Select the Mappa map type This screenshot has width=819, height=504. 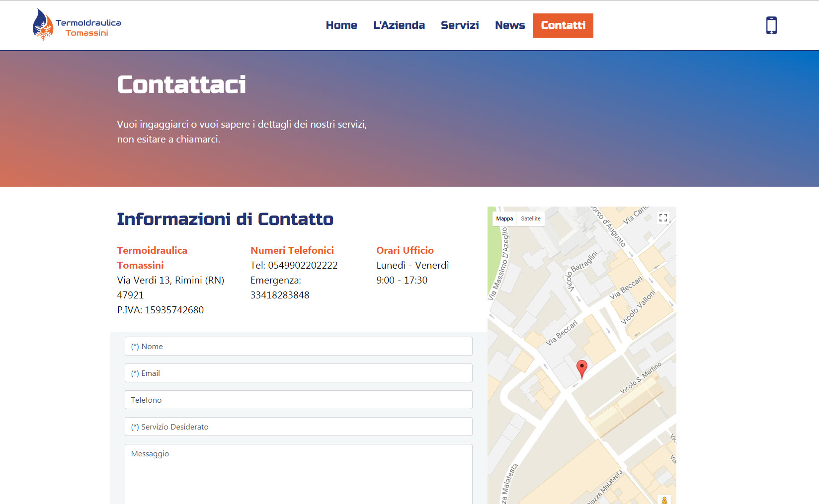(504, 218)
